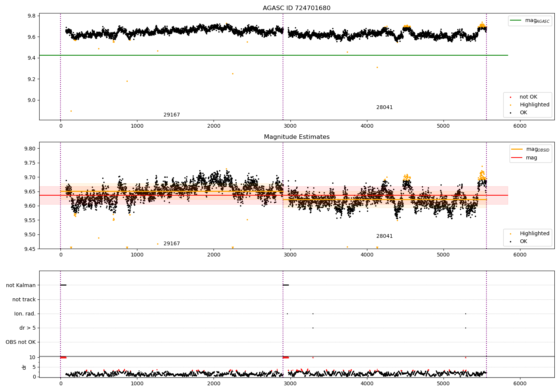Click the 28041 obsid label in middle plot
This screenshot has height=392, width=560.
coord(385,236)
